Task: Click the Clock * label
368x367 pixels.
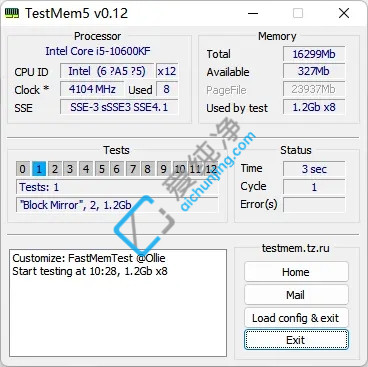Action: [x=32, y=90]
